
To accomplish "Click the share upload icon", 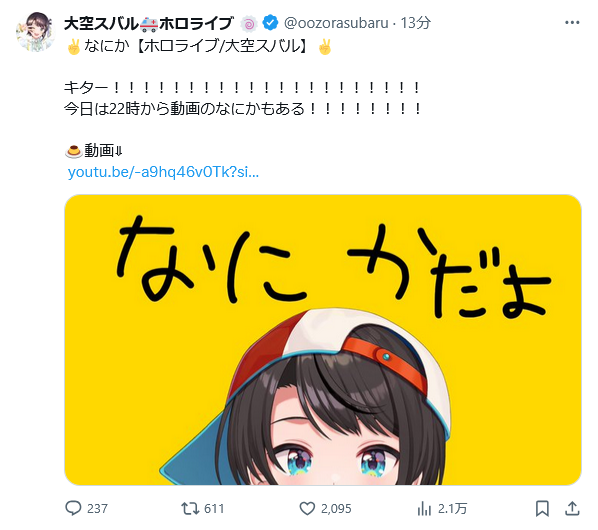I will 572,508.
